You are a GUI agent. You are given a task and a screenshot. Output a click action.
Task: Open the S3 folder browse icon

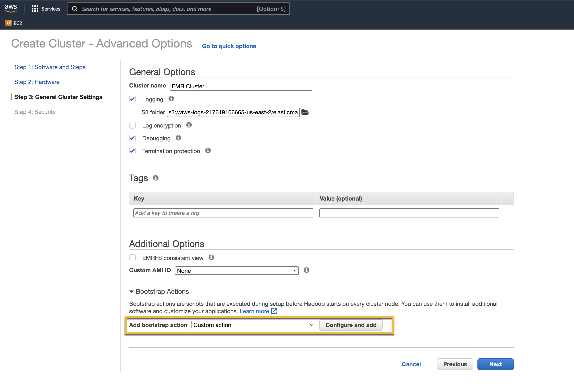pyautogui.click(x=305, y=112)
